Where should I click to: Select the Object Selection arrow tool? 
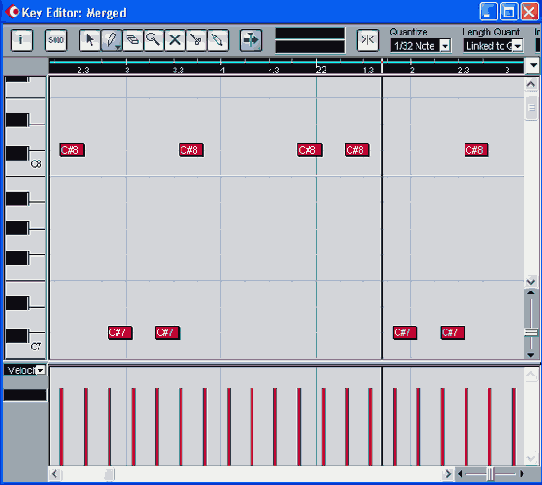90,40
